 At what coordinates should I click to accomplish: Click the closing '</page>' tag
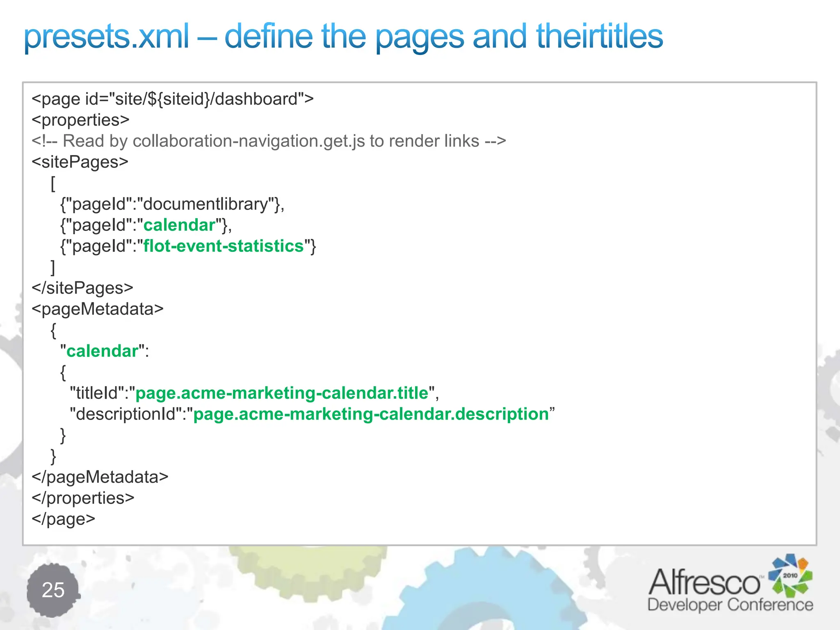(x=64, y=519)
